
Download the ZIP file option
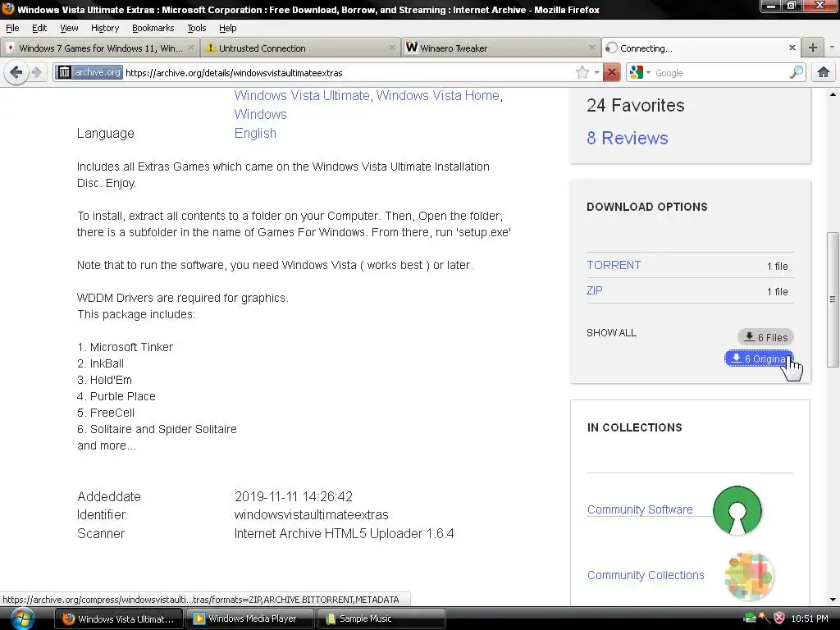(x=594, y=290)
